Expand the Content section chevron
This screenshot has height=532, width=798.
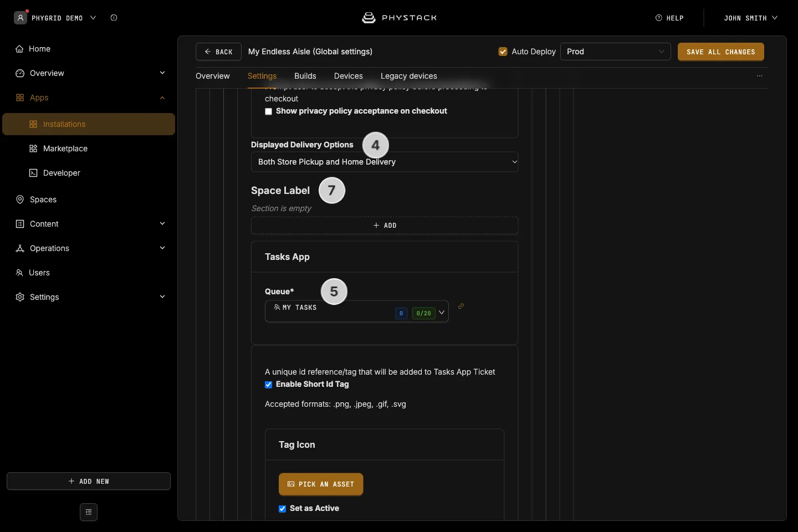(162, 223)
